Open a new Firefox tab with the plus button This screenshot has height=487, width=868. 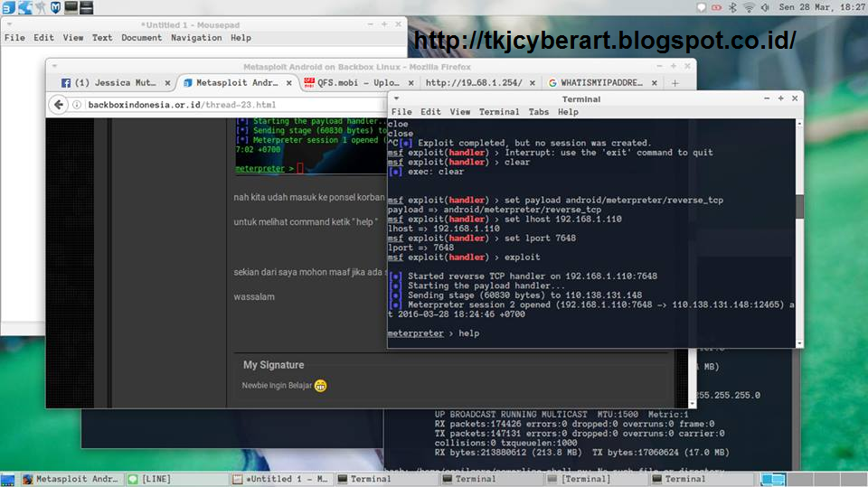point(675,83)
